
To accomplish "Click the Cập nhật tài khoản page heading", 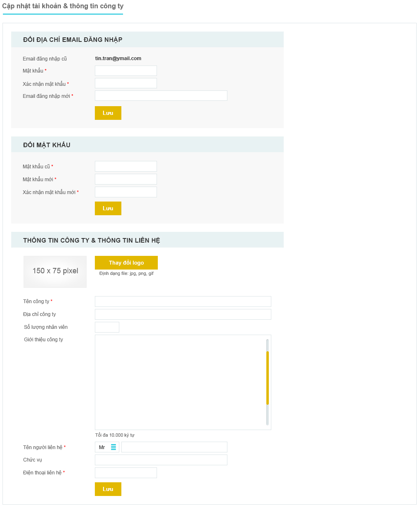I will point(63,6).
